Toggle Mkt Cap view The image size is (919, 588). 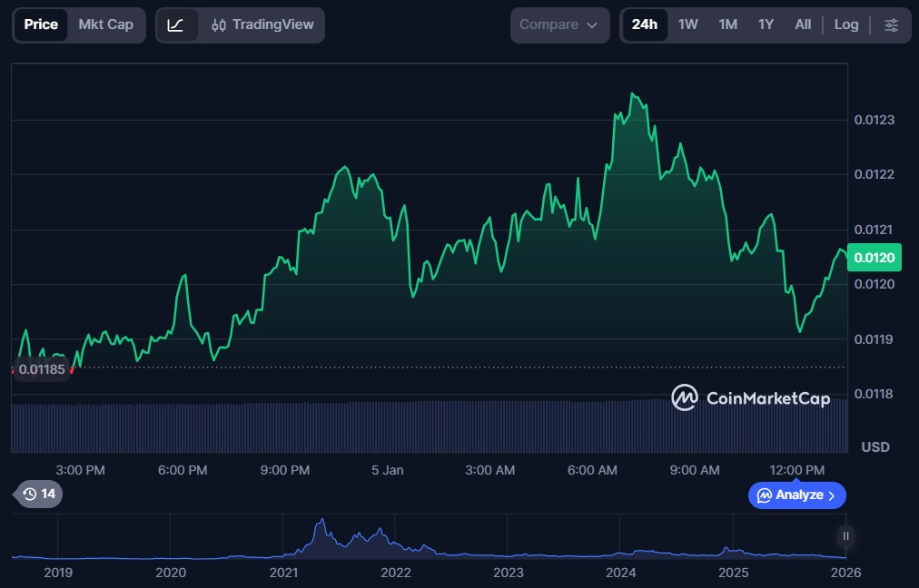point(105,25)
